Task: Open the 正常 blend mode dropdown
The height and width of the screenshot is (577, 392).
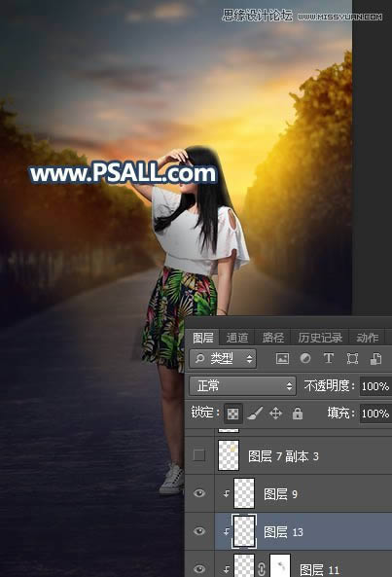Action: (x=243, y=385)
